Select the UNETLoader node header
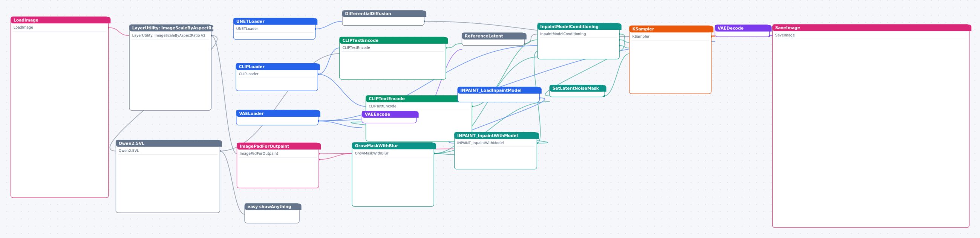 (x=275, y=21)
